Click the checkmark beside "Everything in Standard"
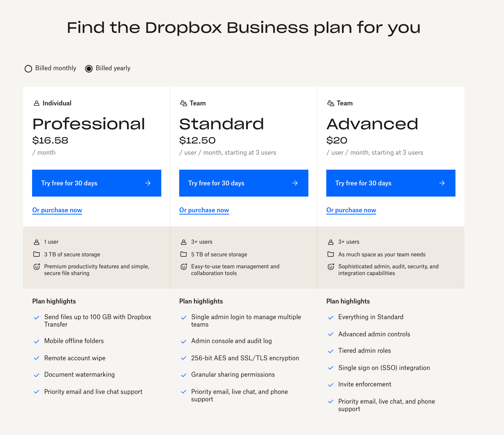Viewport: 504px width, 435px height. tap(331, 317)
